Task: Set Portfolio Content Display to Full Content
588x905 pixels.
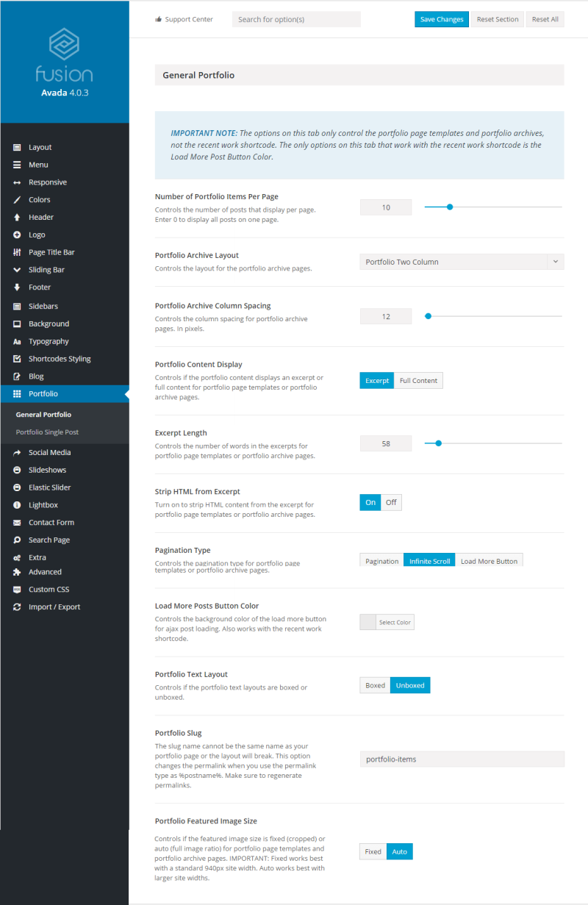Action: point(418,381)
